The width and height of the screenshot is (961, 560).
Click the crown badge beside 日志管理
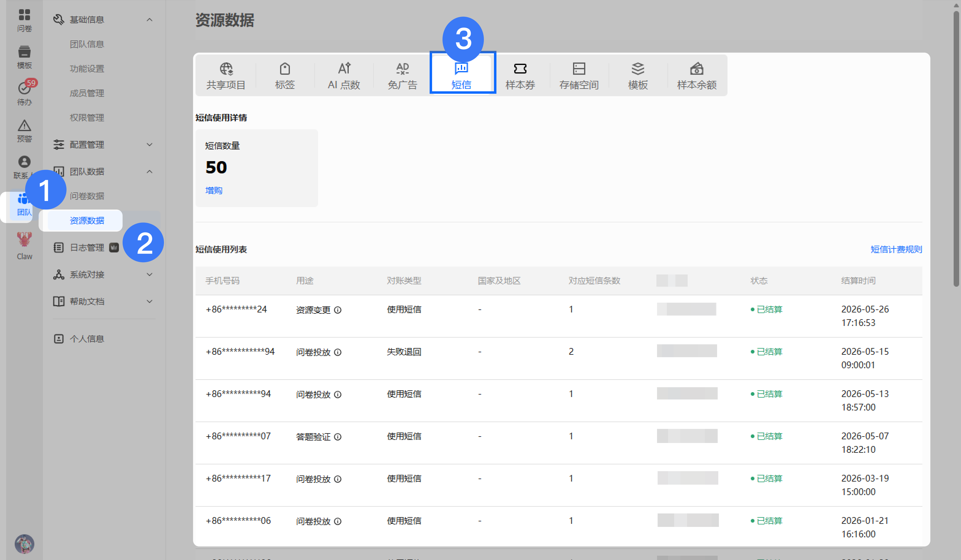tap(114, 248)
